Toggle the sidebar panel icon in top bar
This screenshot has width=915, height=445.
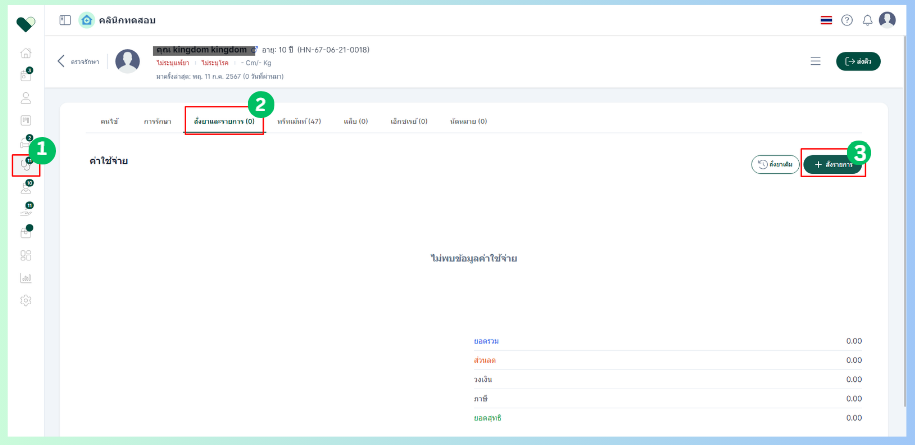(x=65, y=20)
